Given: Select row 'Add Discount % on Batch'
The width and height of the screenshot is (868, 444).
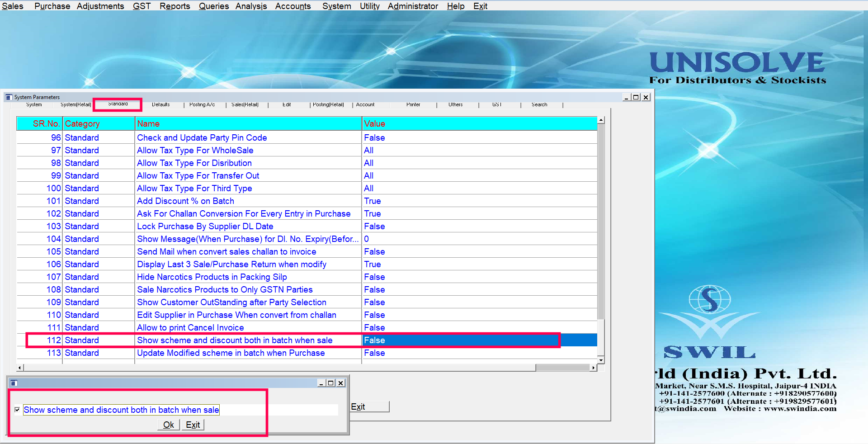Looking at the screenshot, I should tap(307, 201).
